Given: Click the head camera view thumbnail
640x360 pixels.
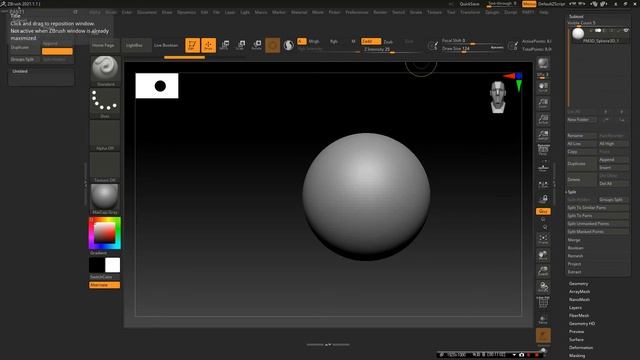Looking at the screenshot, I should point(498,97).
